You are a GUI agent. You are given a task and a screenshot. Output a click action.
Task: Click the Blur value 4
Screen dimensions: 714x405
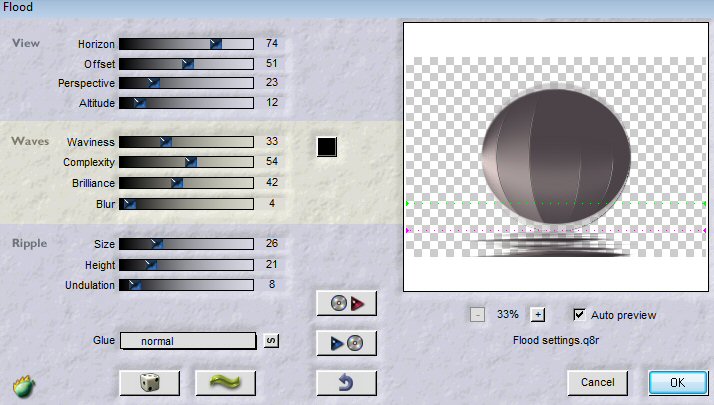click(x=272, y=203)
